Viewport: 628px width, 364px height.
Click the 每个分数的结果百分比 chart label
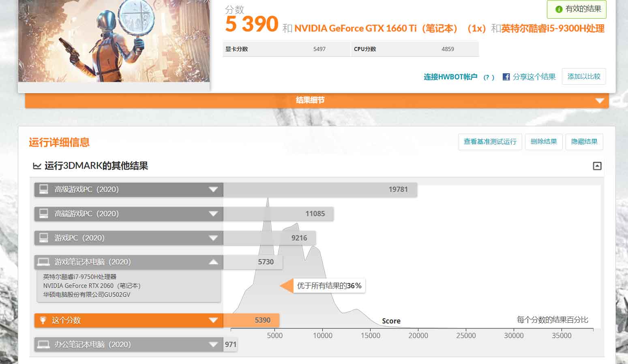(553, 320)
